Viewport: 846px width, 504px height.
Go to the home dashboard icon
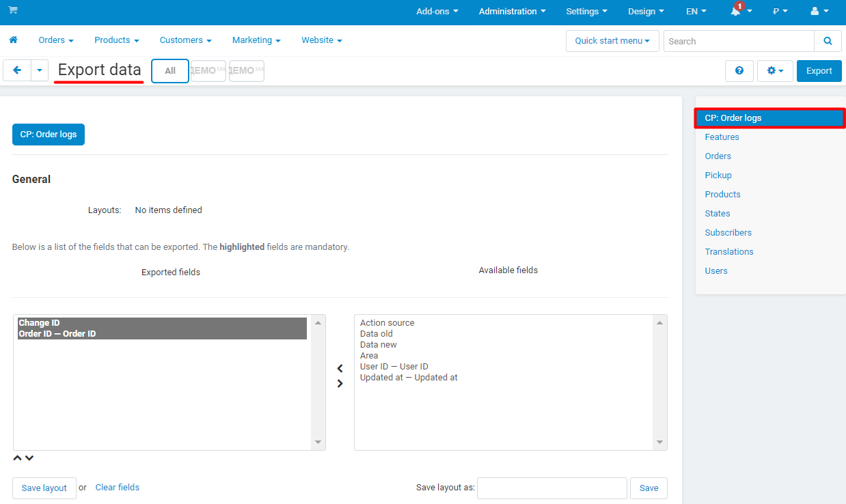click(13, 40)
